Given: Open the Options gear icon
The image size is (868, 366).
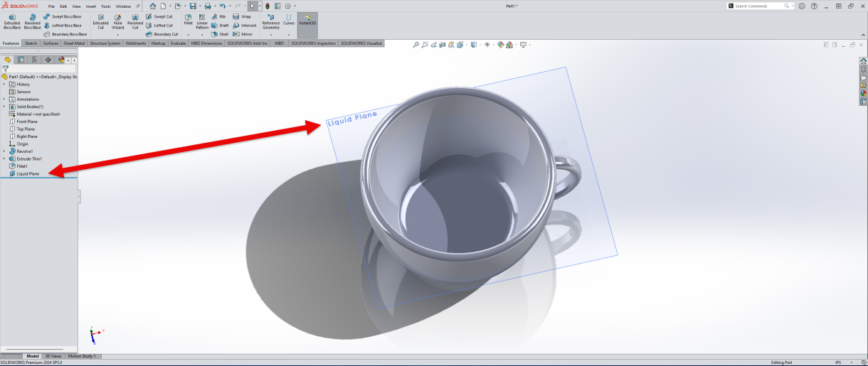Looking at the screenshot, I should coord(287,6).
